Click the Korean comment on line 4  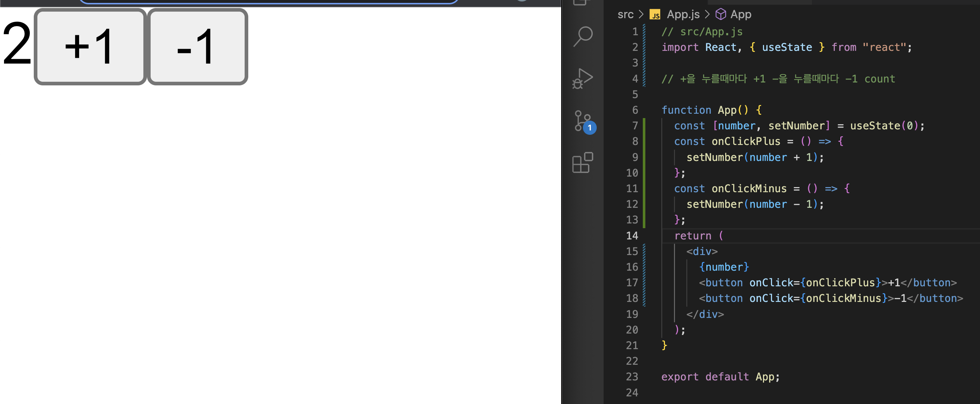[778, 79]
